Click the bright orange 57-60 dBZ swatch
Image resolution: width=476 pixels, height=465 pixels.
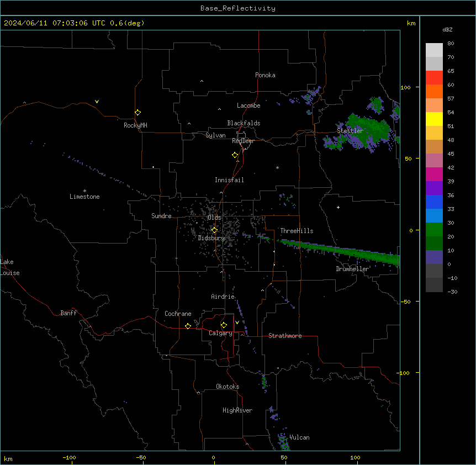pos(434,91)
